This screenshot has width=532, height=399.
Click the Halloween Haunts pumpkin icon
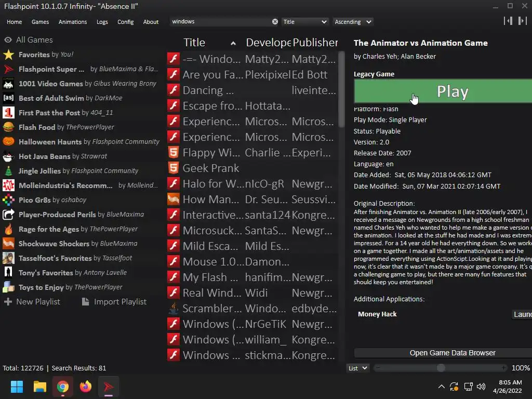point(8,142)
